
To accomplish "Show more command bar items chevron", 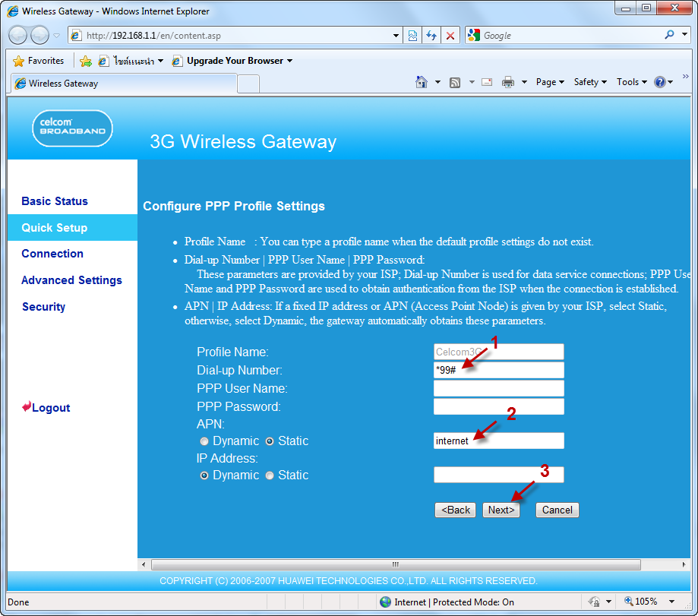I will tap(686, 76).
